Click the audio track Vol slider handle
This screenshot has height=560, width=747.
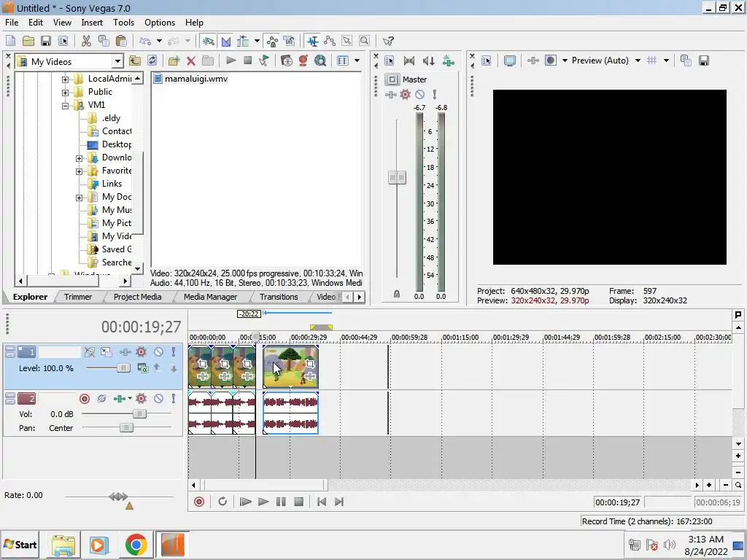139,414
